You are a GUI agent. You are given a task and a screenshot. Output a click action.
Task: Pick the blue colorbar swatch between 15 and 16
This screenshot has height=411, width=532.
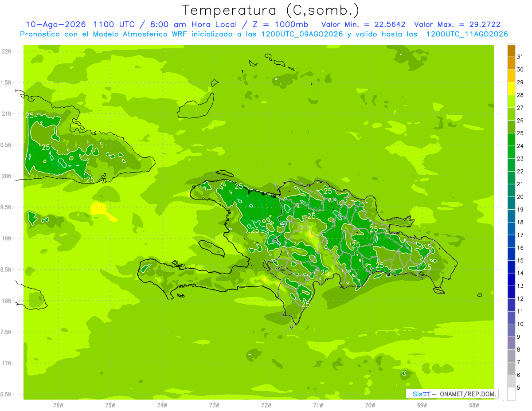coord(511,254)
